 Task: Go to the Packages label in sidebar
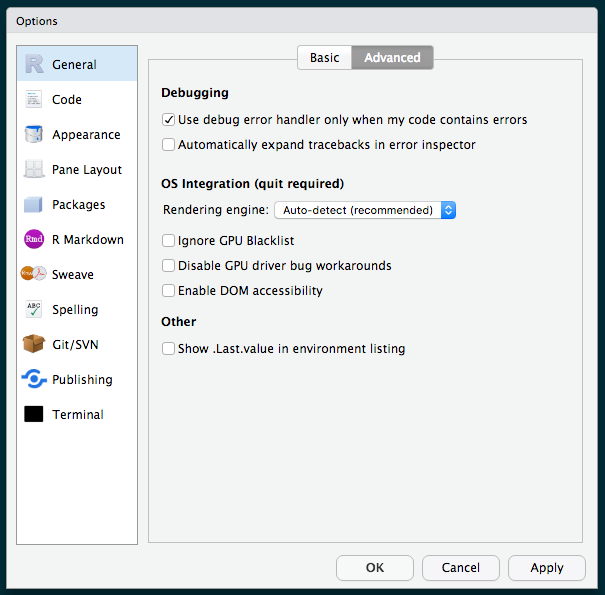coord(78,205)
